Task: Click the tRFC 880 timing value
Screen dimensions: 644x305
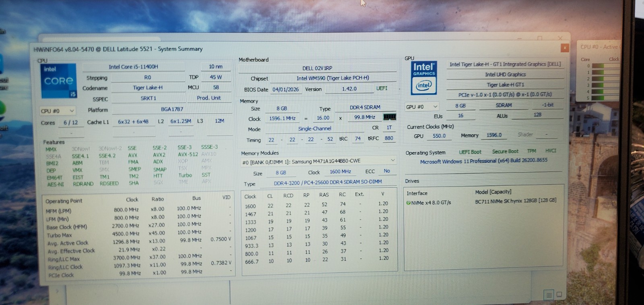Action: click(388, 138)
